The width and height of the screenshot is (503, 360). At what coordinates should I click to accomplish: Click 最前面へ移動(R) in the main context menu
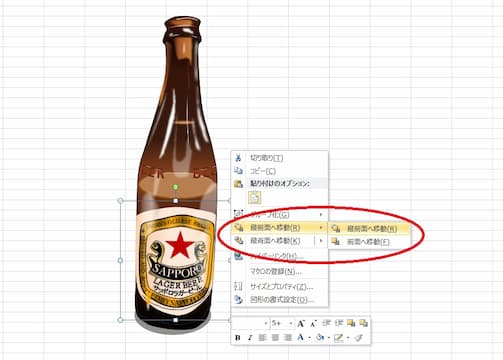(x=279, y=228)
